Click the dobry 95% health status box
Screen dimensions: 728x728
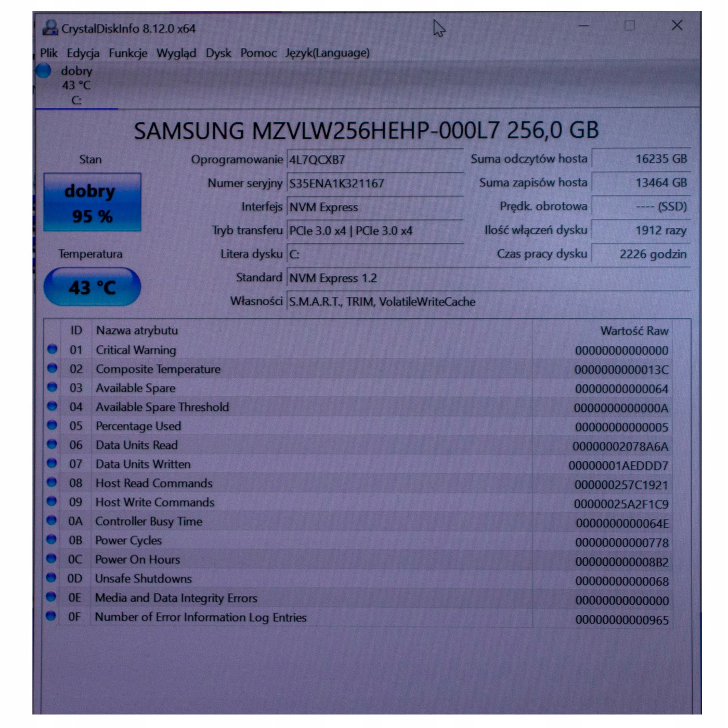coord(92,202)
